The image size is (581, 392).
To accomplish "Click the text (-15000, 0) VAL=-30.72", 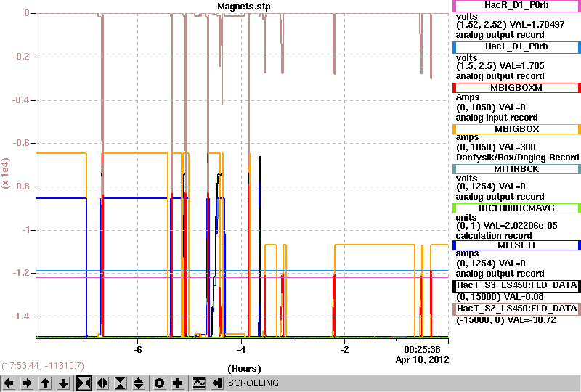I will (505, 320).
